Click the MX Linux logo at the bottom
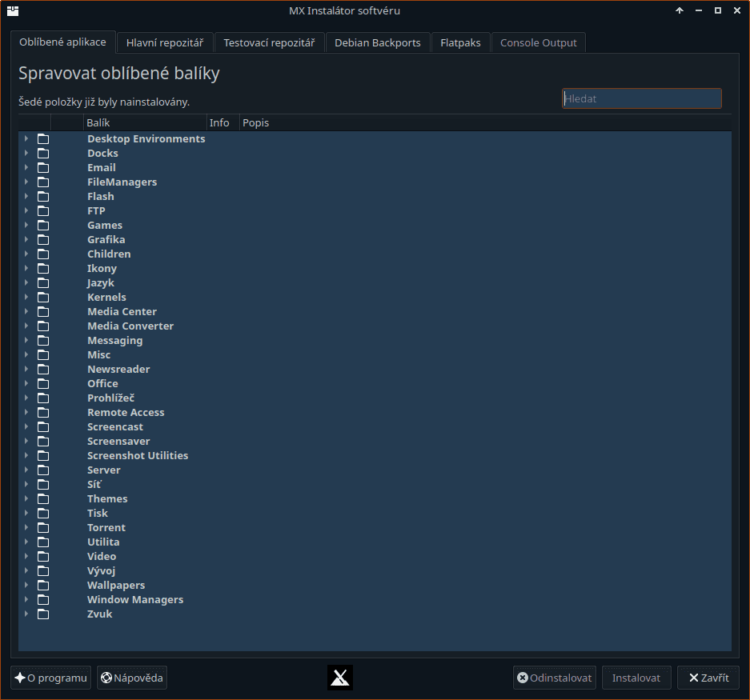Image resolution: width=750 pixels, height=700 pixels. tap(339, 677)
